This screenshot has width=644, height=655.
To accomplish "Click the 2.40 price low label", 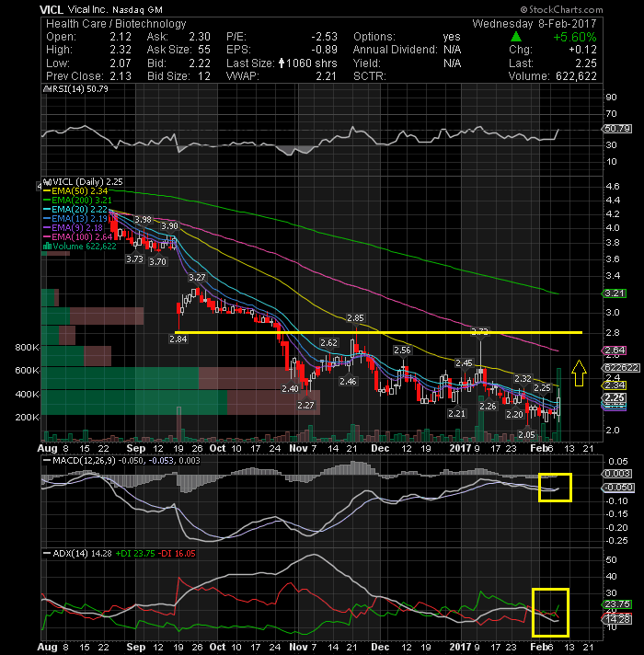I will point(290,389).
